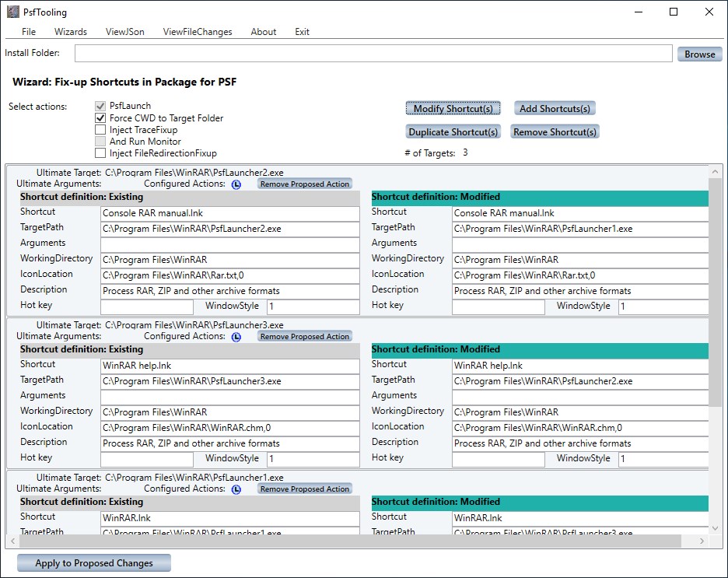Click existing TargetPath field PsfLauncher2.exe
Image resolution: width=728 pixels, height=578 pixels.
click(x=229, y=229)
